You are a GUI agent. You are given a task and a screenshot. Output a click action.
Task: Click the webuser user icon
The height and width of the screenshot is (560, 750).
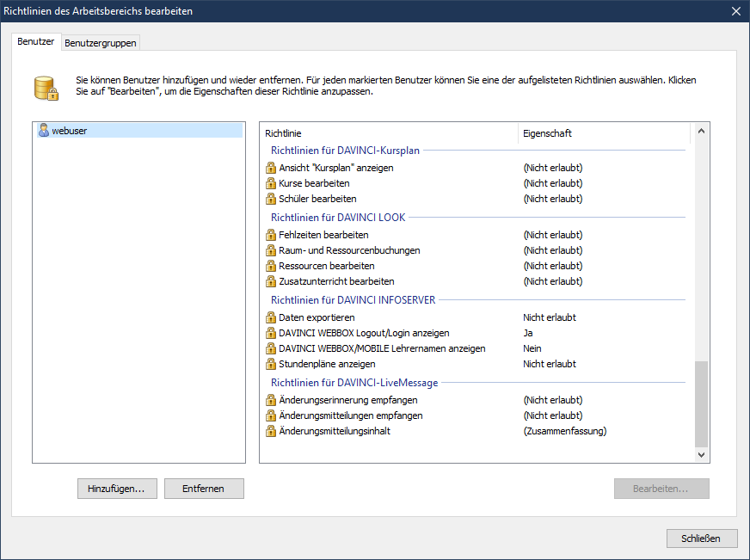(44, 131)
